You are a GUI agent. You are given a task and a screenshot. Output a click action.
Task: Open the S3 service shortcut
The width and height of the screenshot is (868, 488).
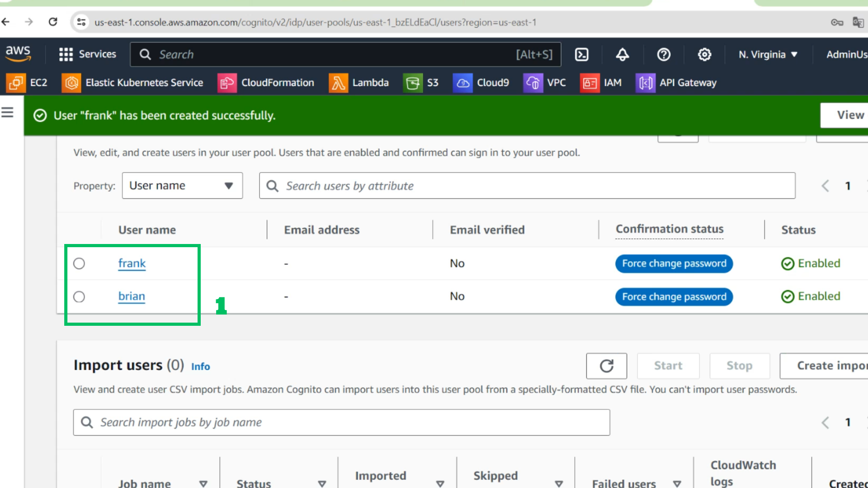(421, 83)
